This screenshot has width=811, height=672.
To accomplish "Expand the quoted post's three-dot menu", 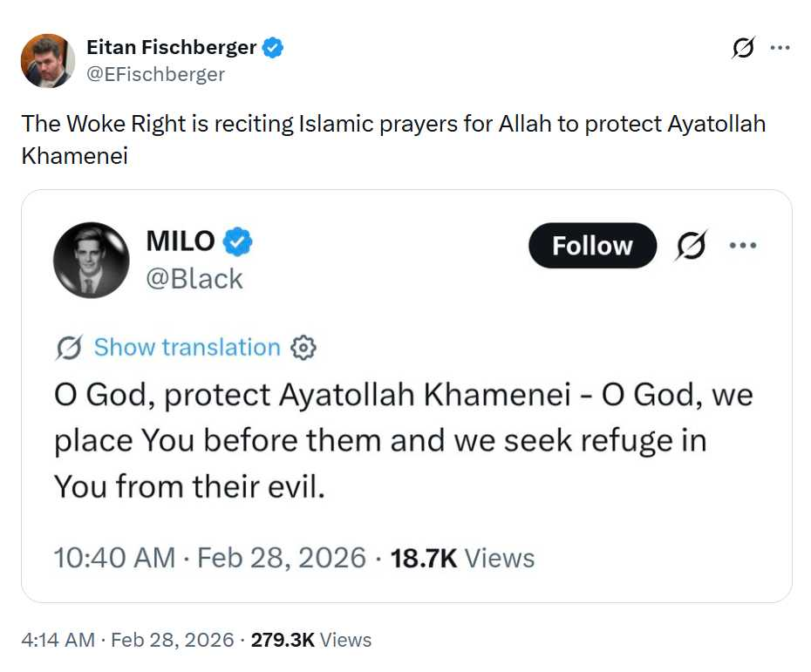I will pyautogui.click(x=742, y=246).
